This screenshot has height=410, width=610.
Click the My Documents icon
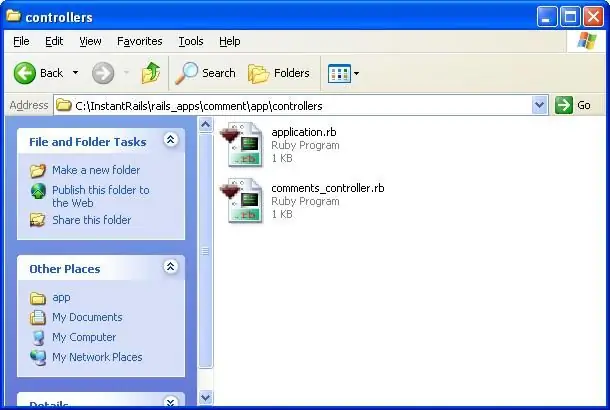38,318
